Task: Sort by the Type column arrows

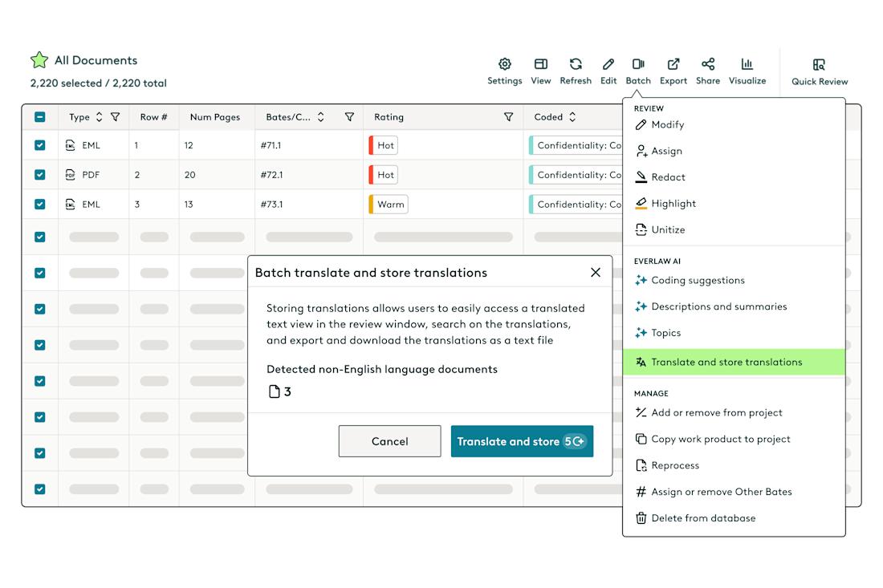Action: [99, 117]
